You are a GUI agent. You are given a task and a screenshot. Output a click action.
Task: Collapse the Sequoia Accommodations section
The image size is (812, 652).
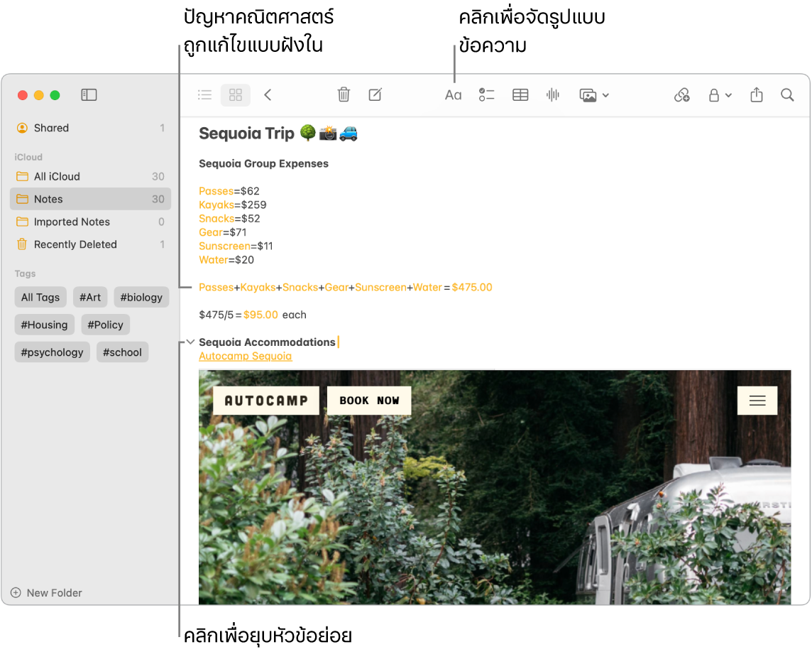[x=190, y=342]
